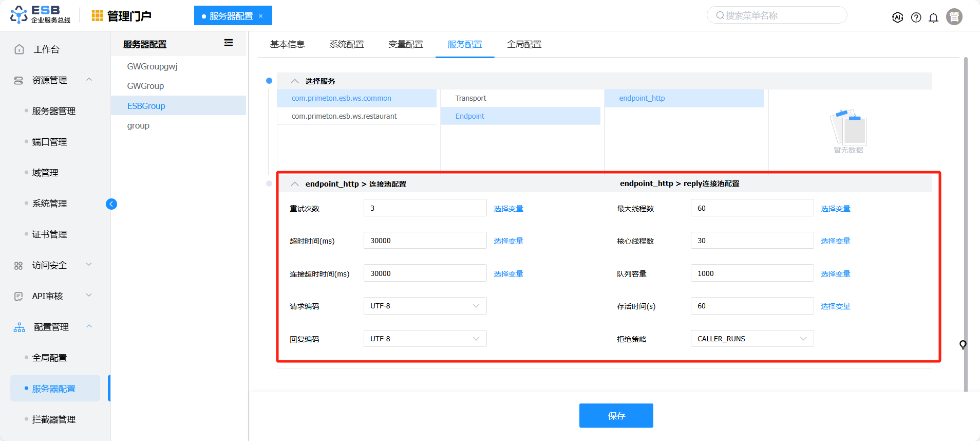Open the help question mark icon
Screen dimensions: 980x441
point(916,17)
